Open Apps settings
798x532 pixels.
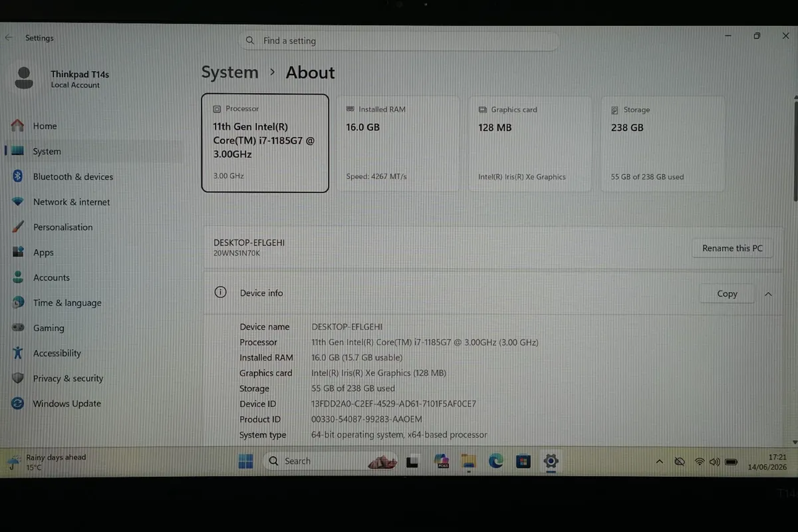[x=93, y=252]
